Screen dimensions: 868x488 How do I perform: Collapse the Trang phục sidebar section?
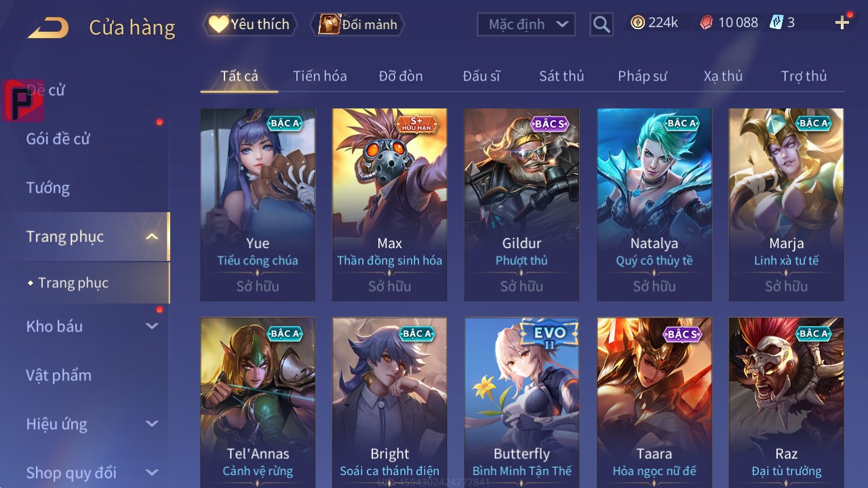pos(152,237)
